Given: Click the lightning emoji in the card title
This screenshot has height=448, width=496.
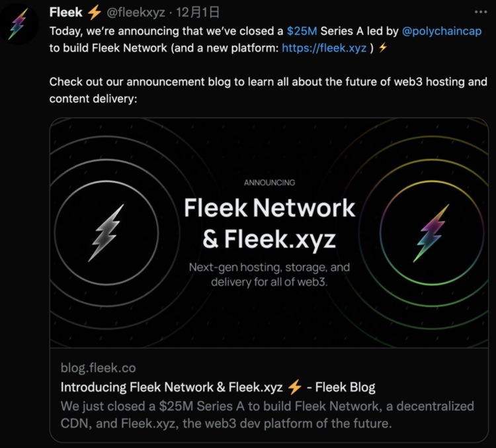Looking at the screenshot, I should [295, 387].
